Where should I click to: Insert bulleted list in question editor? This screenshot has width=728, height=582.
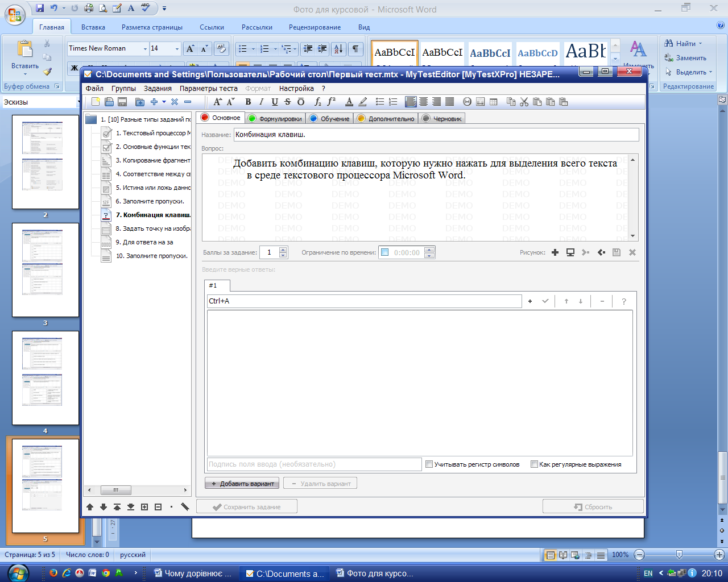(380, 102)
